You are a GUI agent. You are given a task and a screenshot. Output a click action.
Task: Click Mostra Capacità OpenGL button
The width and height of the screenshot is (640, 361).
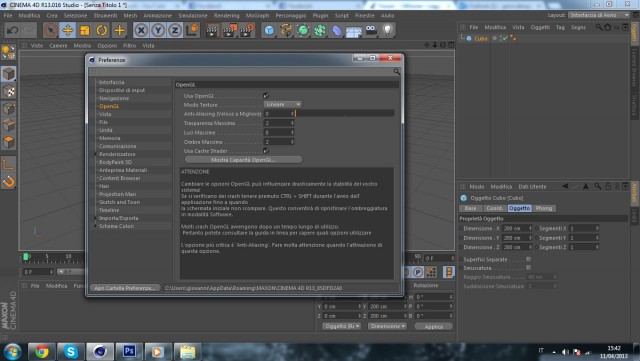click(x=243, y=160)
